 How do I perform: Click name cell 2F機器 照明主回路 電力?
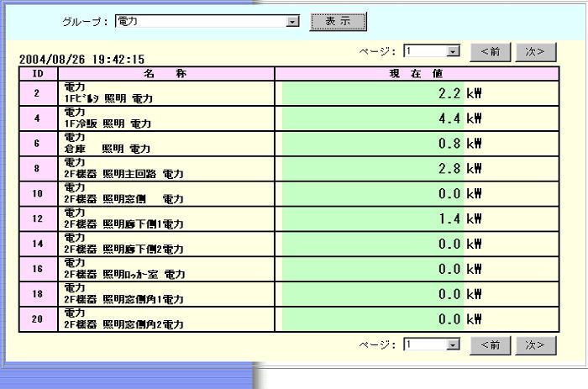click(166, 168)
